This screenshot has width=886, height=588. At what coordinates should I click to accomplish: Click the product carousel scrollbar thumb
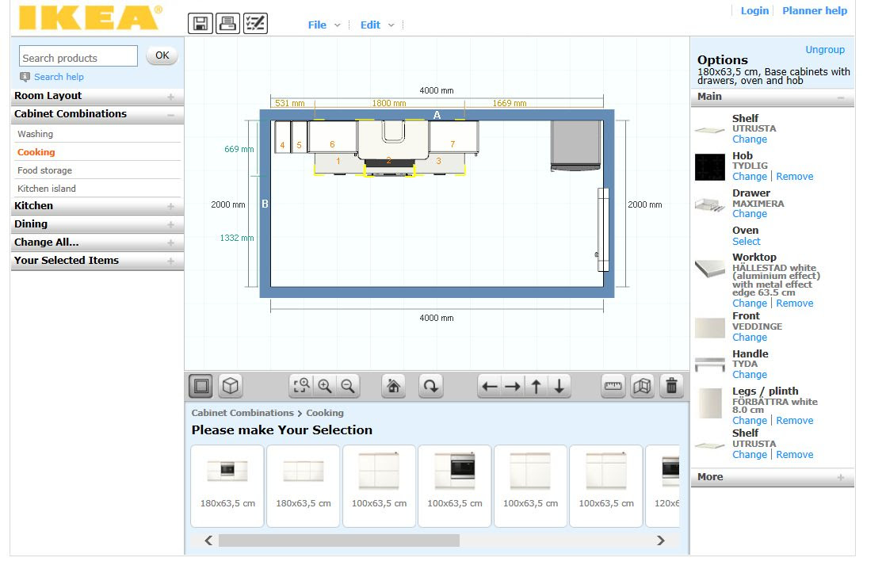pyautogui.click(x=339, y=540)
